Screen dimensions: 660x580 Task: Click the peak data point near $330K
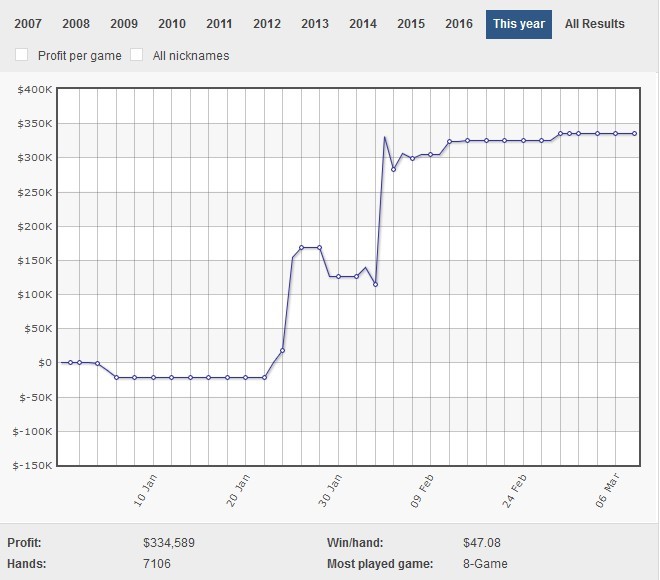pos(385,138)
